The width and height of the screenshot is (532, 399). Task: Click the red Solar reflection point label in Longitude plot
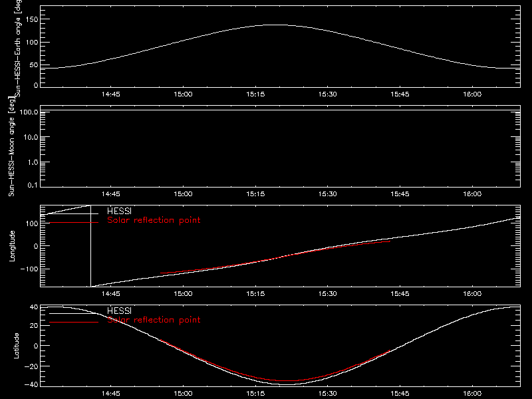[154, 220]
